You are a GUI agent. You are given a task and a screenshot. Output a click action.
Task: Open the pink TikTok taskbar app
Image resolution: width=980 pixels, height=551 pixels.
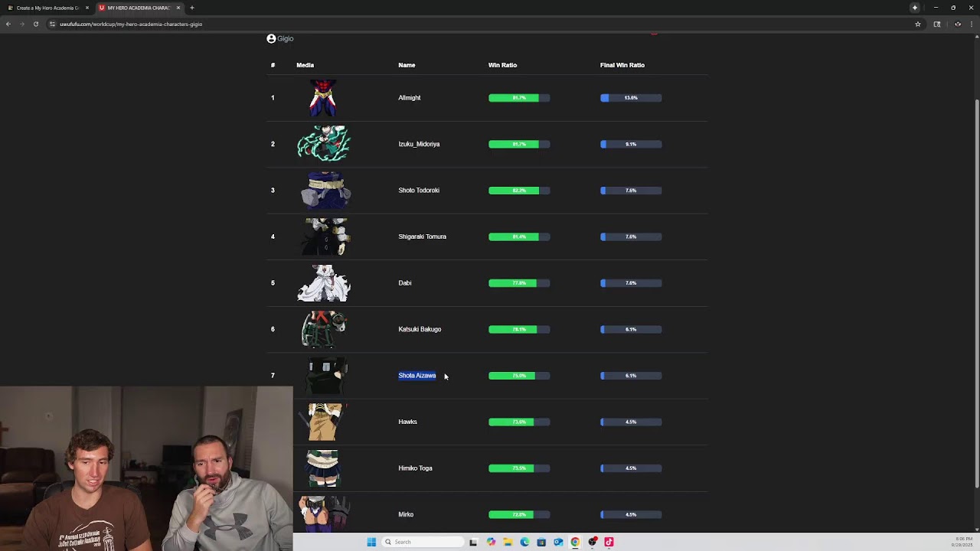pyautogui.click(x=609, y=542)
